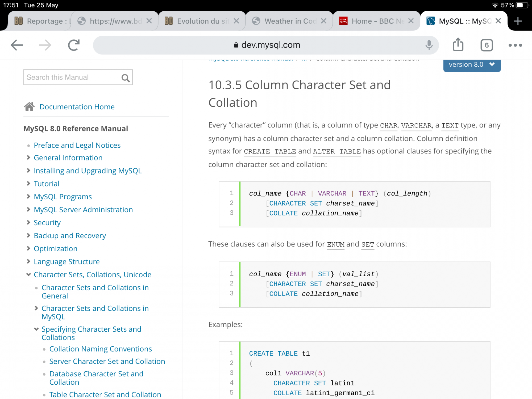Image resolution: width=532 pixels, height=399 pixels.
Task: Open the MySQL Programs link
Action: pos(63,197)
